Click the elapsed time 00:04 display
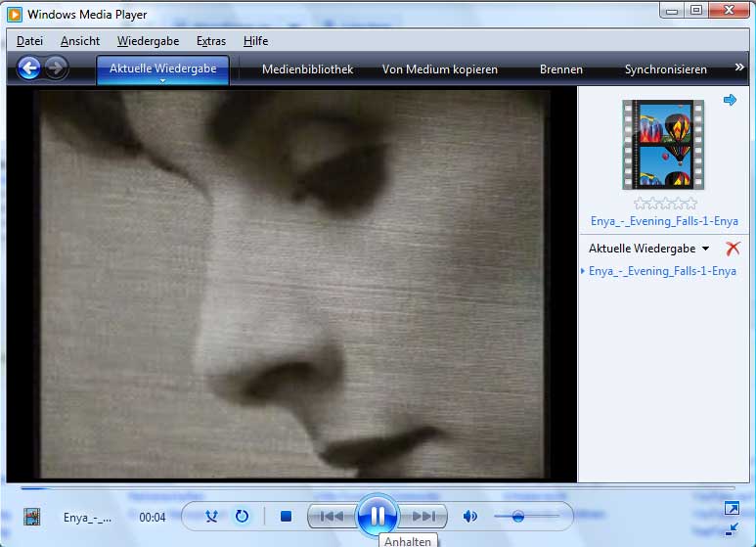This screenshot has height=547, width=756. click(153, 518)
